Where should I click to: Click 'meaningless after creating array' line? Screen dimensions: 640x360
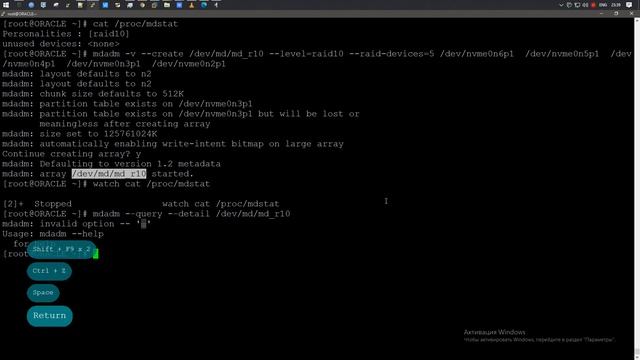[x=125, y=124]
